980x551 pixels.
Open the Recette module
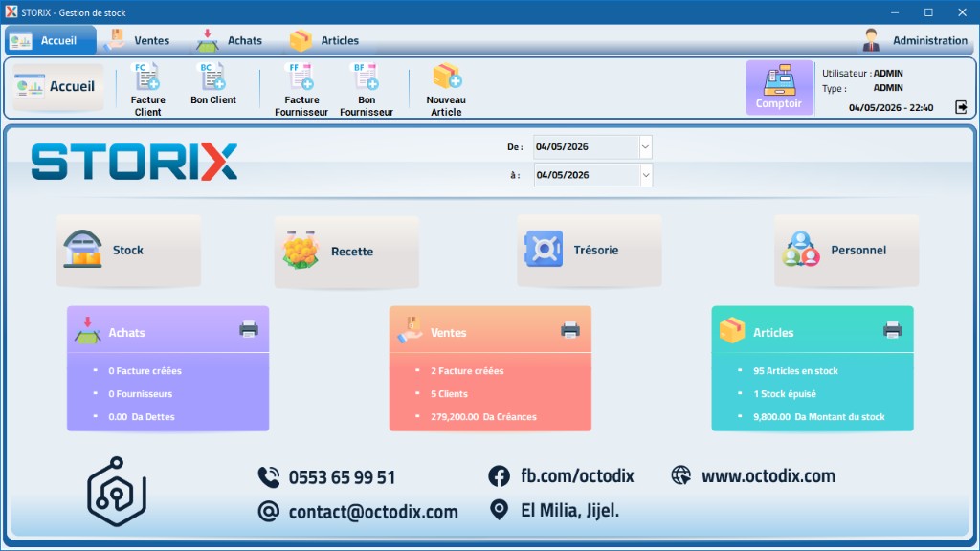click(346, 252)
